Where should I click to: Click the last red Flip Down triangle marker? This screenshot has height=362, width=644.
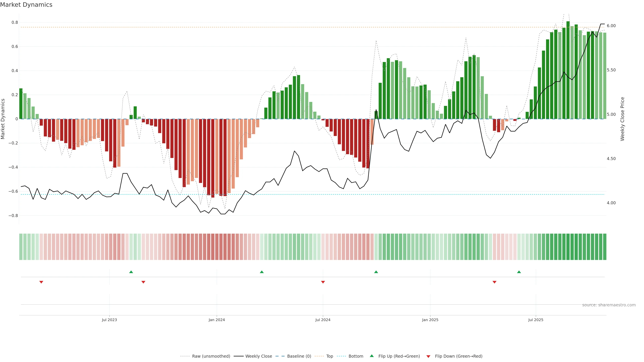(x=495, y=282)
